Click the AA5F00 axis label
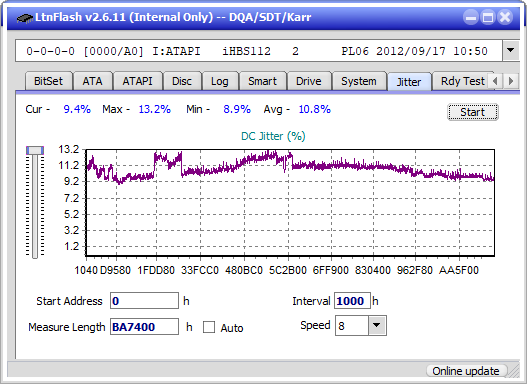Viewport: 527px width, 384px height. (459, 270)
